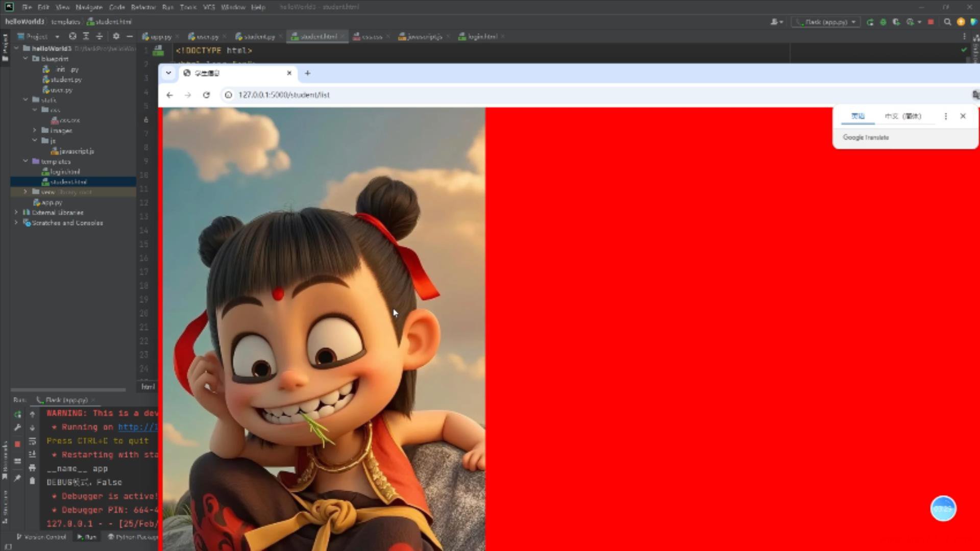Screen dimensions: 980x551
Task: Collapse the static folder
Action: (26, 99)
